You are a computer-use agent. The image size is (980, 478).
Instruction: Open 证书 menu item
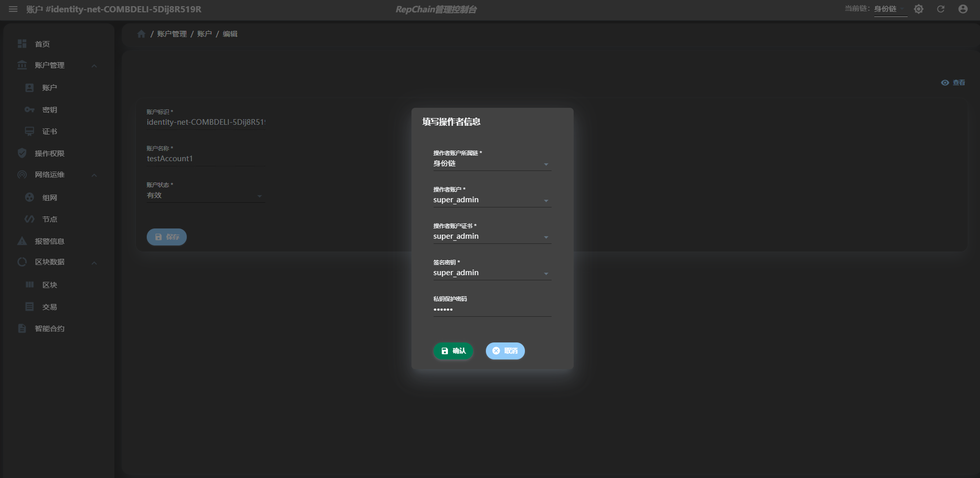pyautogui.click(x=58, y=131)
